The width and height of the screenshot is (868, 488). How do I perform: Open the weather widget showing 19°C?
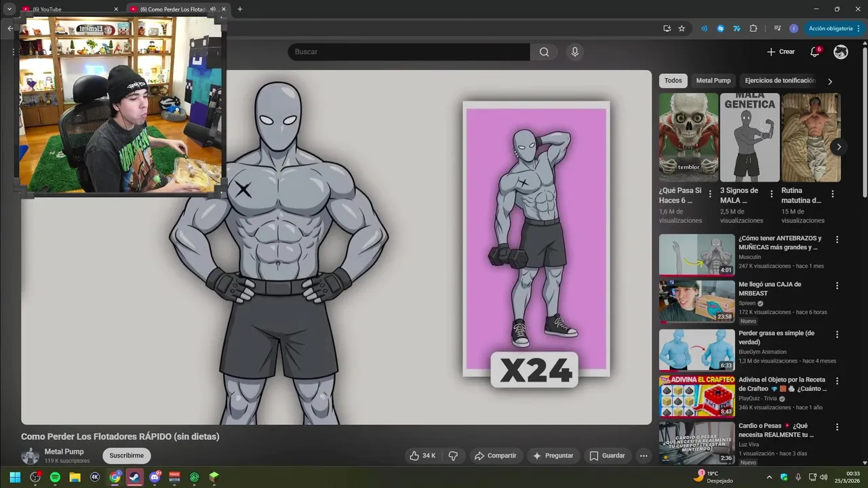(713, 477)
